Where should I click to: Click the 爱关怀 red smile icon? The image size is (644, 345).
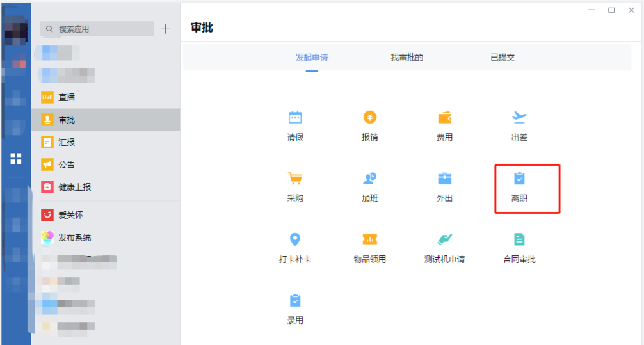click(x=47, y=215)
